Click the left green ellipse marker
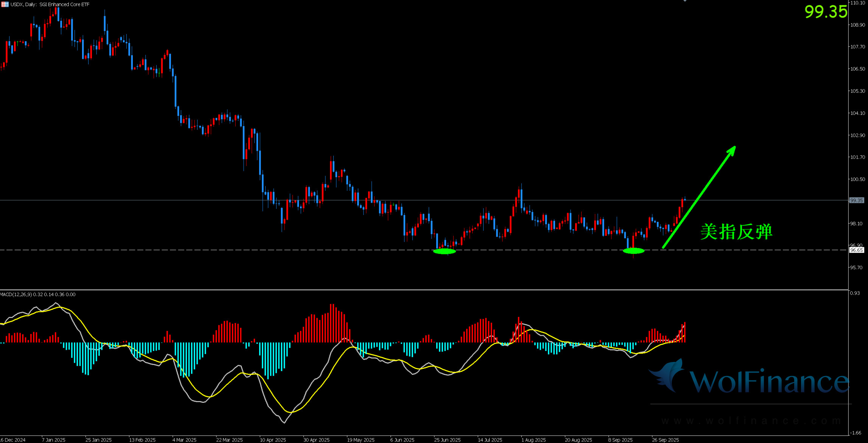The height and width of the screenshot is (443, 868). (x=444, y=251)
